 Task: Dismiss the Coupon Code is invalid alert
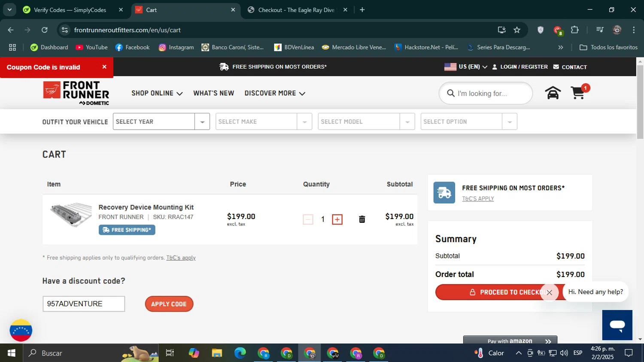pyautogui.click(x=104, y=67)
